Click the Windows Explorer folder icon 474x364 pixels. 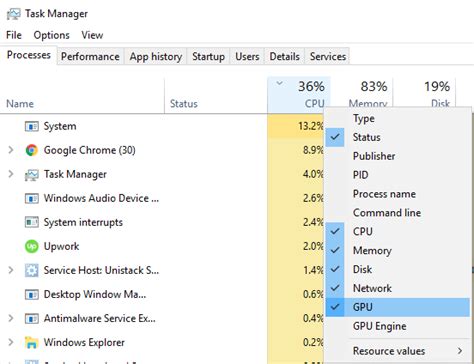coord(32,342)
